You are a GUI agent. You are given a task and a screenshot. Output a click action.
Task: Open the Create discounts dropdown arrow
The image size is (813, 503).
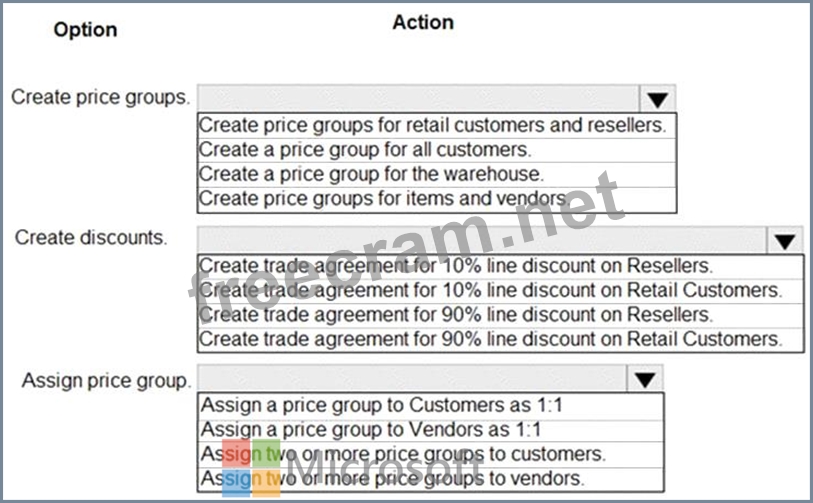pyautogui.click(x=784, y=241)
